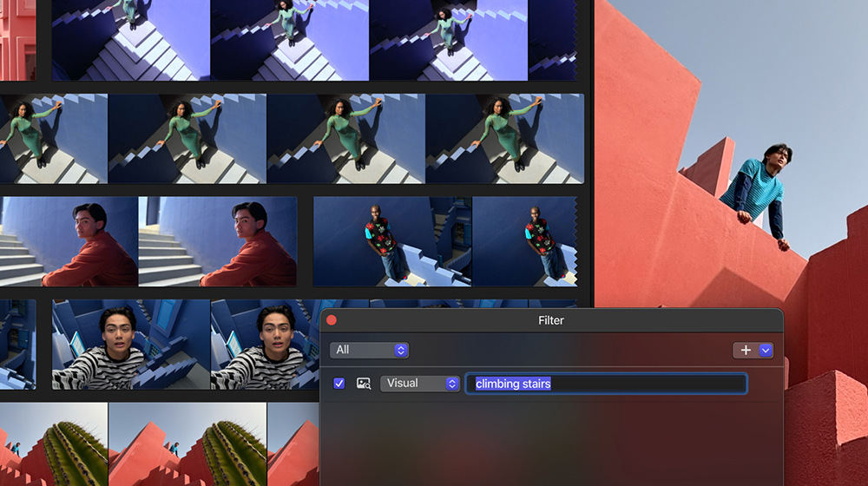868x486 pixels.
Task: Open the Visual rule type dropdown
Action: point(420,384)
